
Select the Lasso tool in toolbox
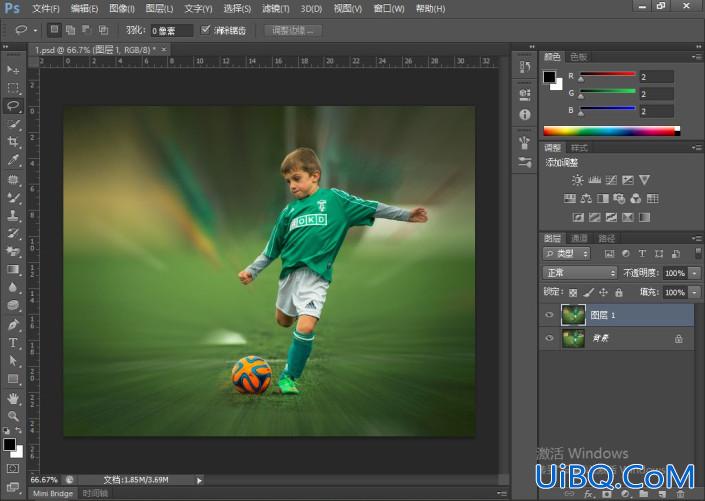(13, 106)
